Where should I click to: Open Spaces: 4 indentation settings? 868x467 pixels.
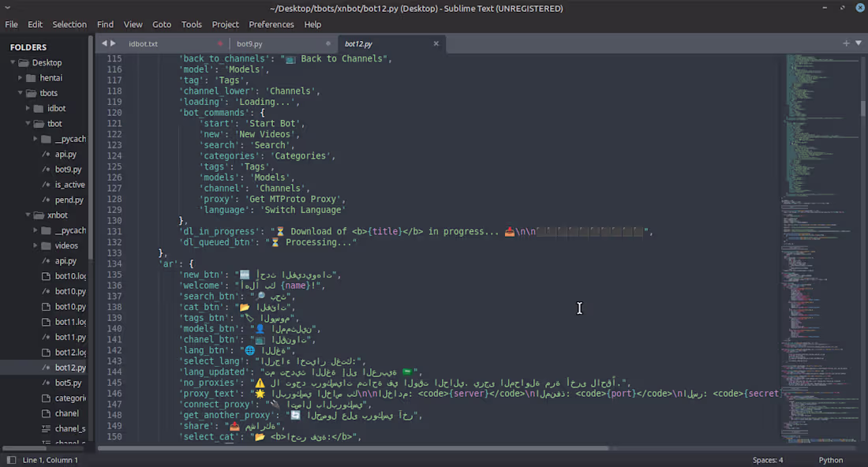767,460
